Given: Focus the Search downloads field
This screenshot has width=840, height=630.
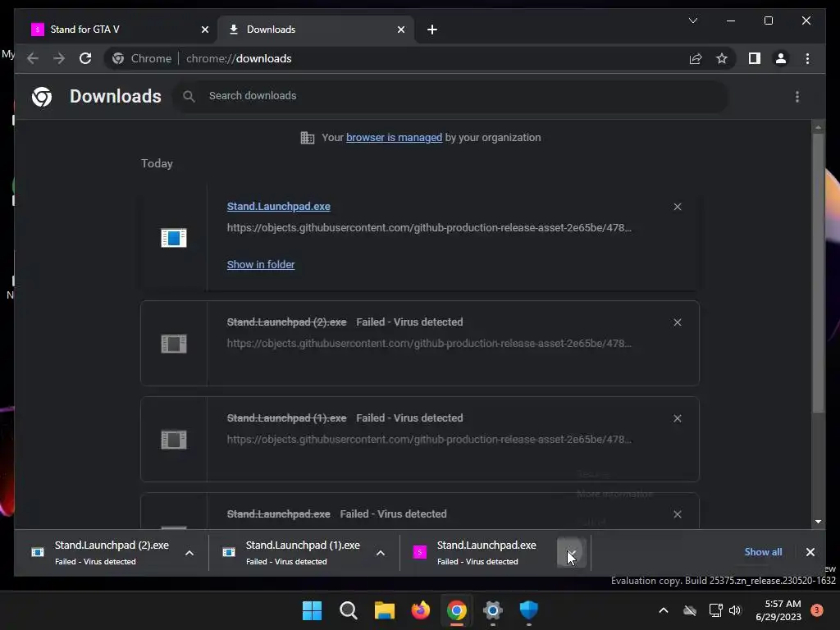Looking at the screenshot, I should tap(450, 96).
